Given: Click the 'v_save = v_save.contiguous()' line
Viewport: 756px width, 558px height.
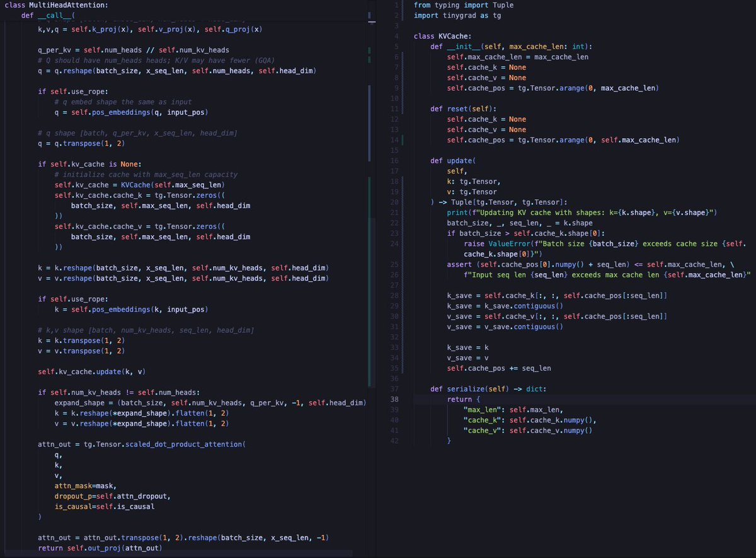Looking at the screenshot, I should (505, 327).
